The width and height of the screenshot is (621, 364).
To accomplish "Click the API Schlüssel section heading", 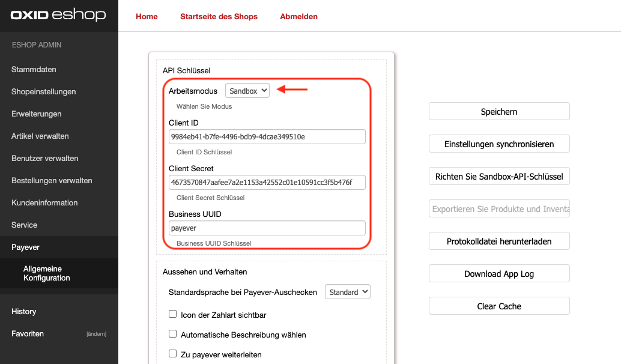I will [186, 70].
